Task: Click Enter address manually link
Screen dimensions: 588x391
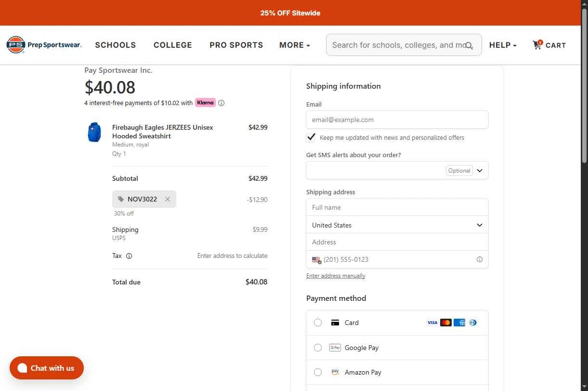Action: click(336, 276)
